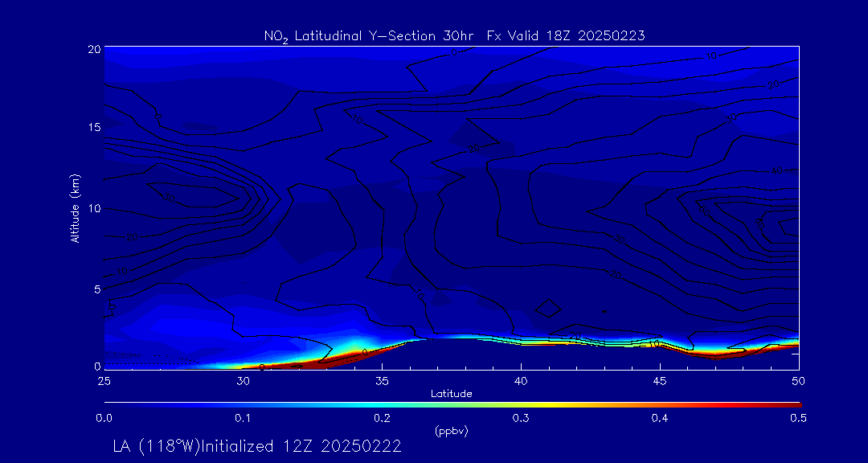Click the altitude axis tick label "15"
The image size is (868, 463).
94,127
